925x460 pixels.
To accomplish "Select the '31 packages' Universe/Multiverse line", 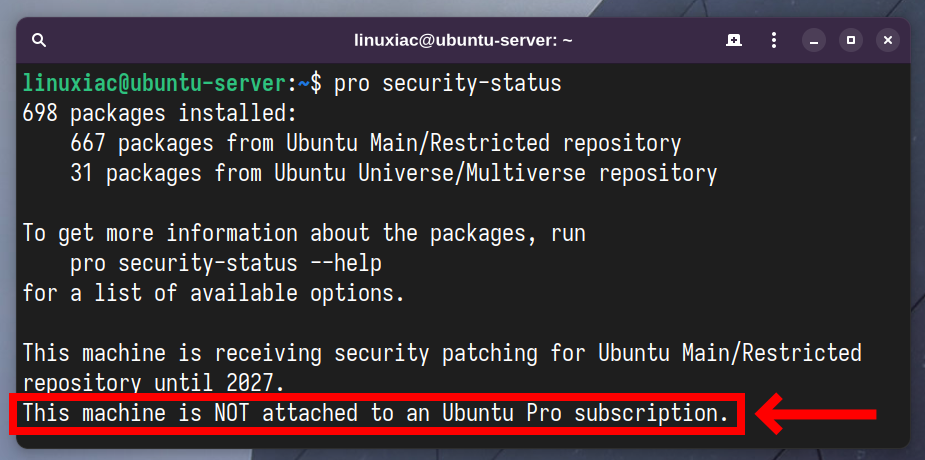I will tap(393, 173).
